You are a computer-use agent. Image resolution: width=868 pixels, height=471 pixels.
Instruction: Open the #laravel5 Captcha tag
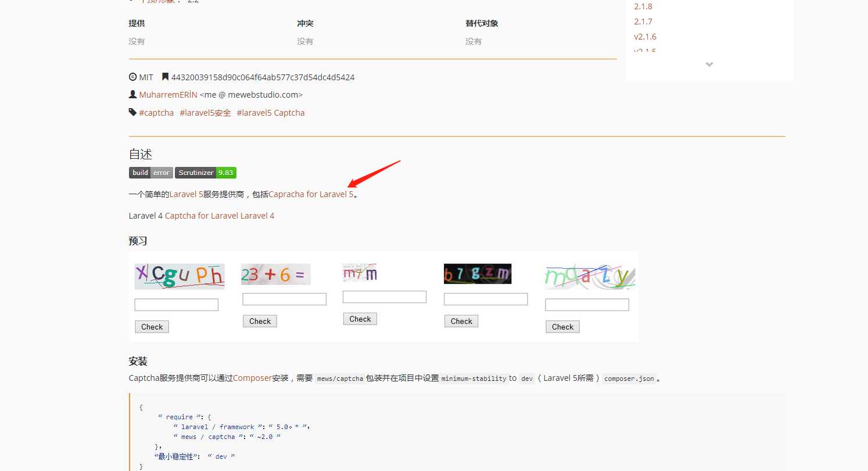tap(271, 113)
